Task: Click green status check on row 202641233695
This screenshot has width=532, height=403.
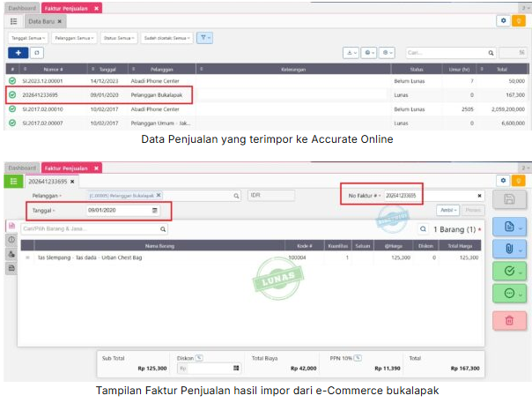Action: (x=12, y=94)
